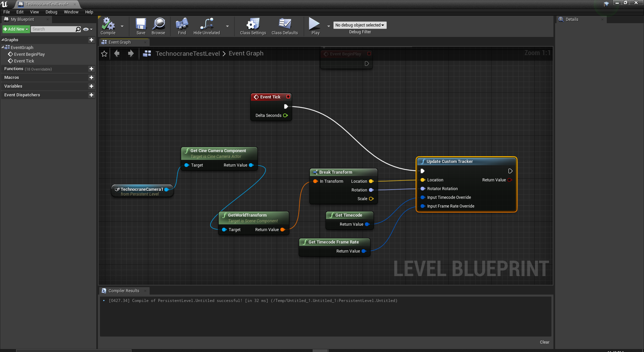
Task: Navigate back in graph history
Action: [x=117, y=53]
